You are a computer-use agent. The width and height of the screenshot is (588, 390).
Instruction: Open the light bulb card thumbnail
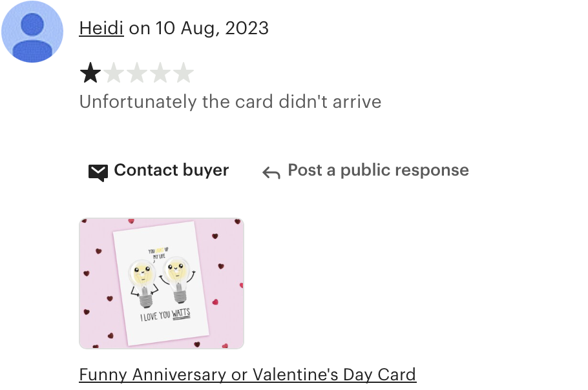(x=162, y=283)
